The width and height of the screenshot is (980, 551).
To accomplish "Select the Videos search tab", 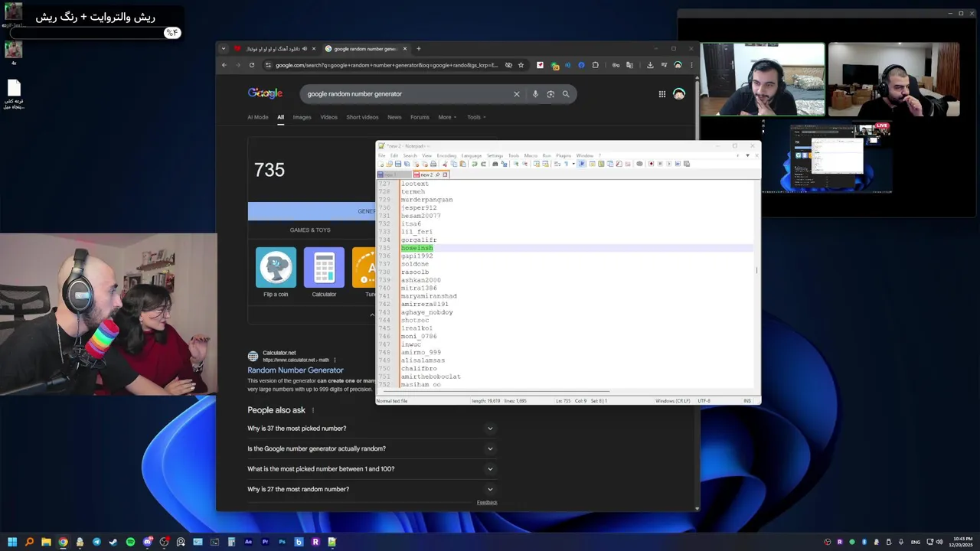I will 328,117.
